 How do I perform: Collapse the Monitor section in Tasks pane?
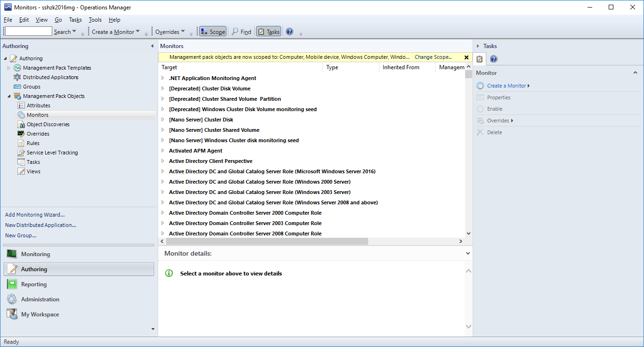pos(635,73)
